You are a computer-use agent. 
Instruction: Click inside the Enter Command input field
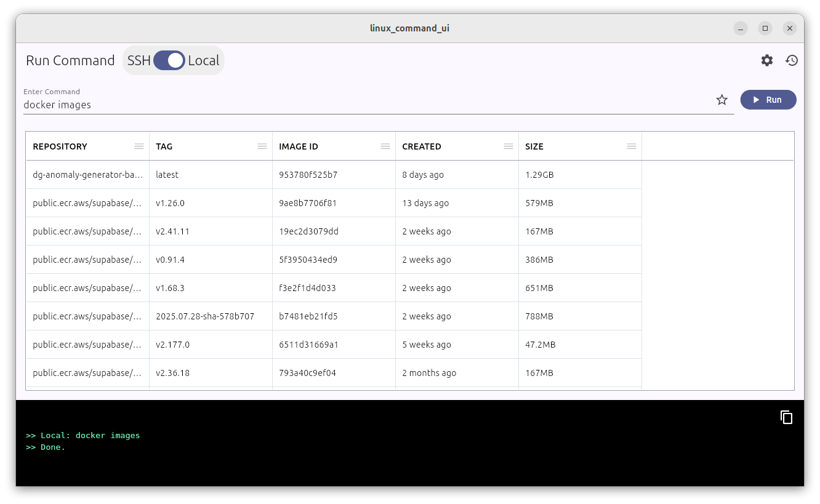(x=246, y=105)
